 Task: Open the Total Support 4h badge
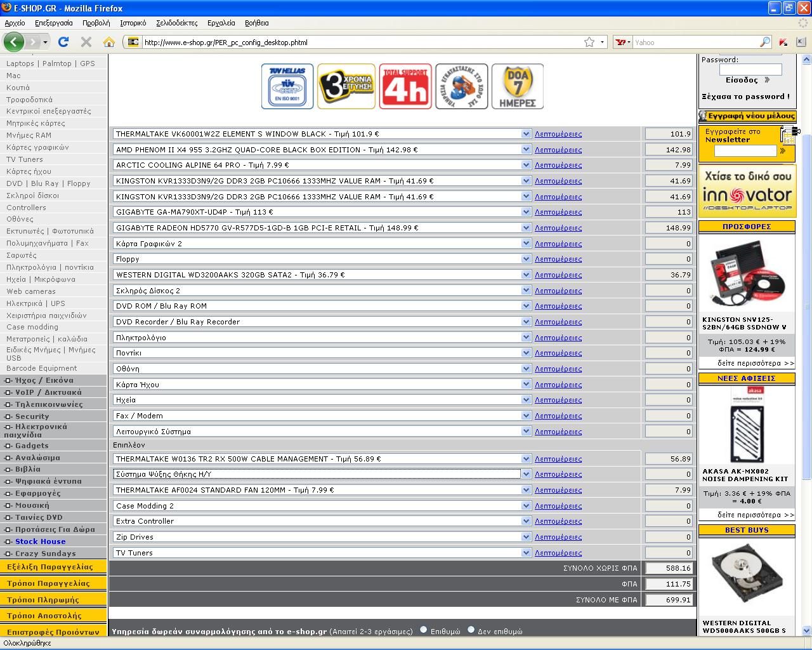405,86
